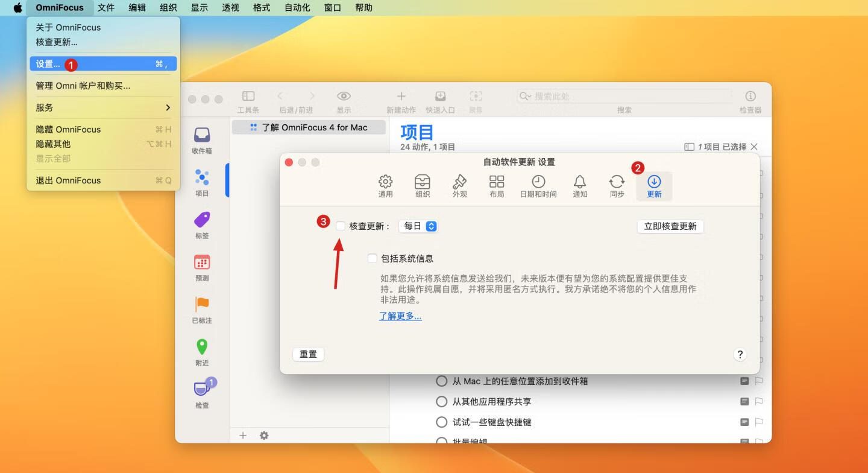868x473 pixels.
Task: Click the 立即核查更新 button
Action: 670,226
